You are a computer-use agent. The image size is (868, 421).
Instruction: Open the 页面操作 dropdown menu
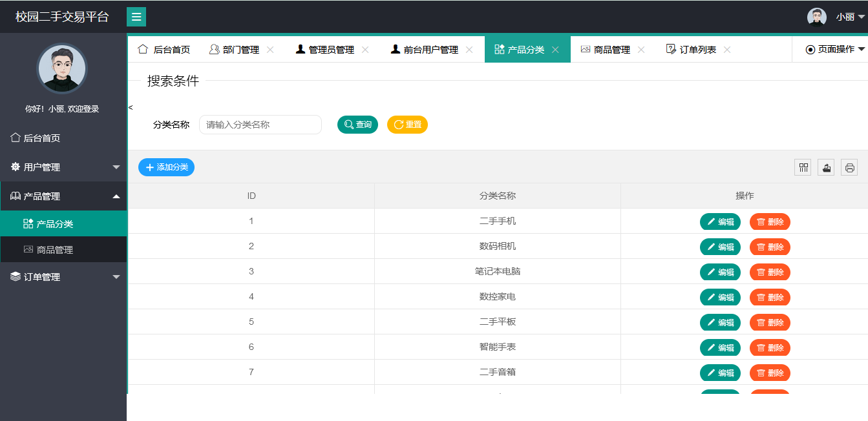pos(835,48)
